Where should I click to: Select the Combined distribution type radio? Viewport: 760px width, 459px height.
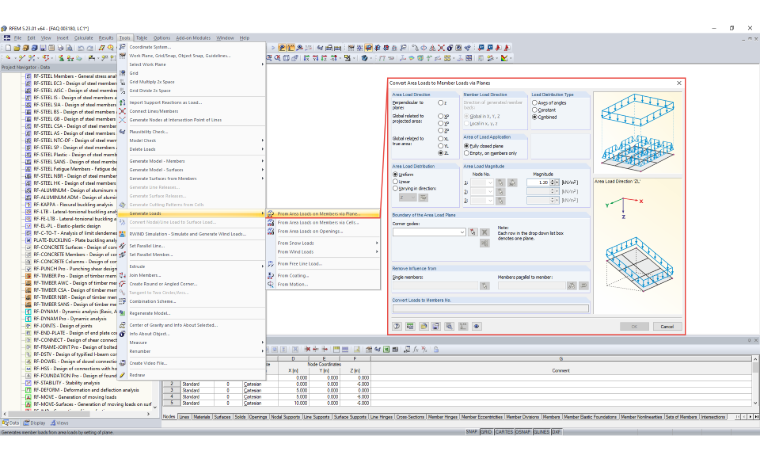pyautogui.click(x=535, y=117)
